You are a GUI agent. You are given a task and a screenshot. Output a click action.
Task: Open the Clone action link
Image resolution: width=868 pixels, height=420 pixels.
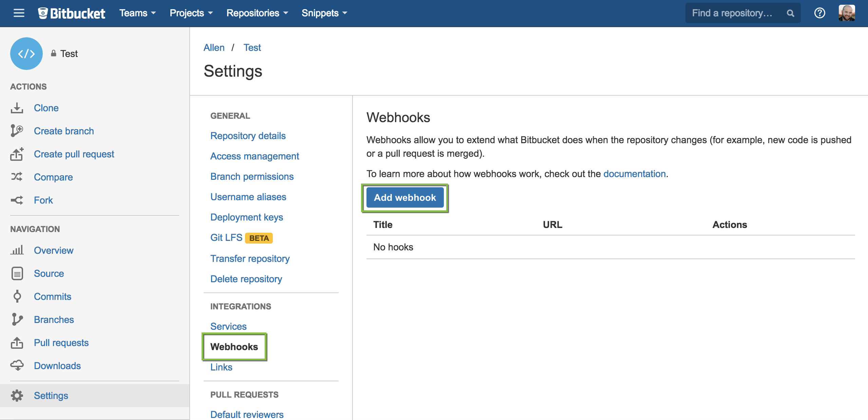click(46, 108)
